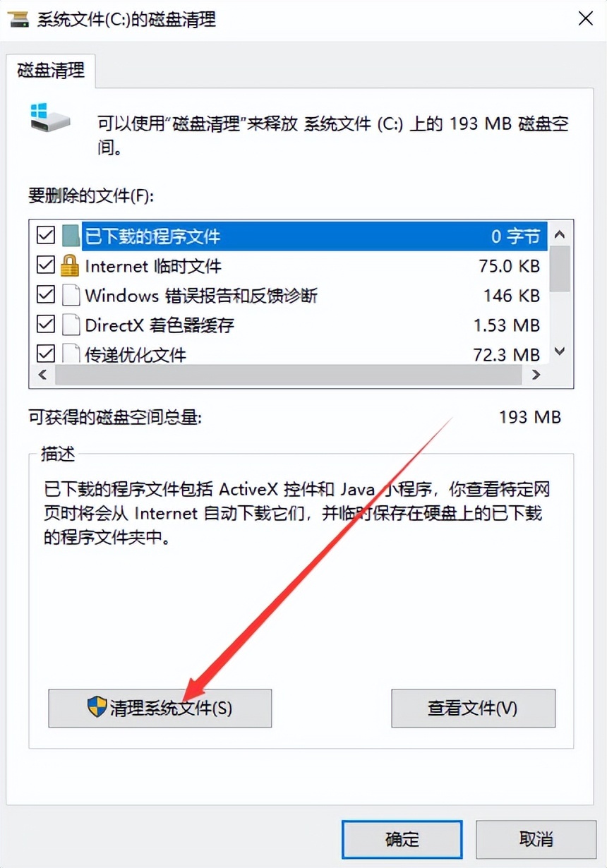607x868 pixels.
Task: Click the file icon beside 已下载的程序文件
Action: click(70, 235)
